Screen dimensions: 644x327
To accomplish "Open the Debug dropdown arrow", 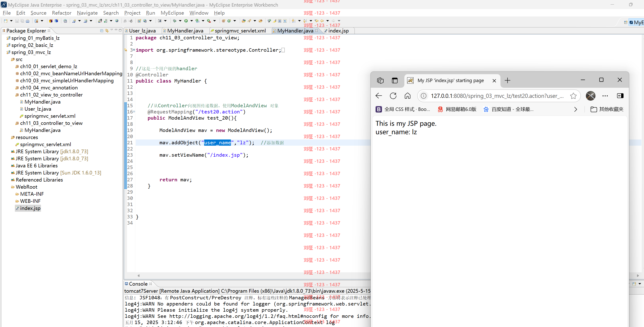I will click(x=180, y=21).
